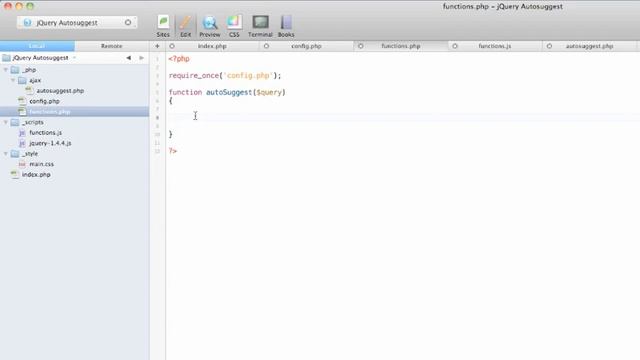The image size is (640, 360).
Task: Click the jQuery Autosuggest folder icon in the sidebar
Action: pos(6,58)
